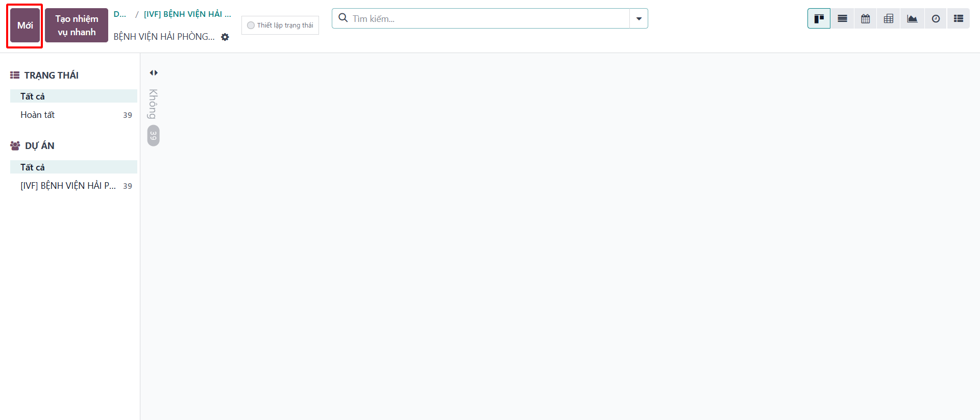This screenshot has height=420, width=980.
Task: Open the Pivot table view icon
Action: 889,19
